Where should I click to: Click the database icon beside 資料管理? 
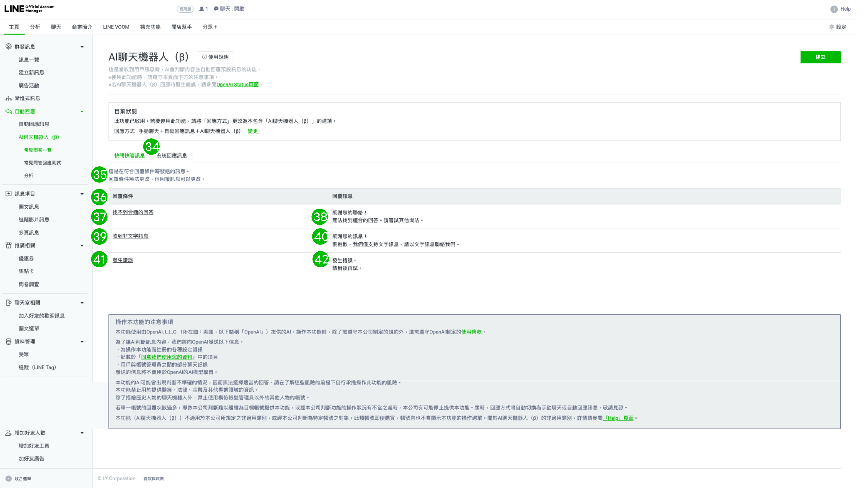[x=8, y=341]
